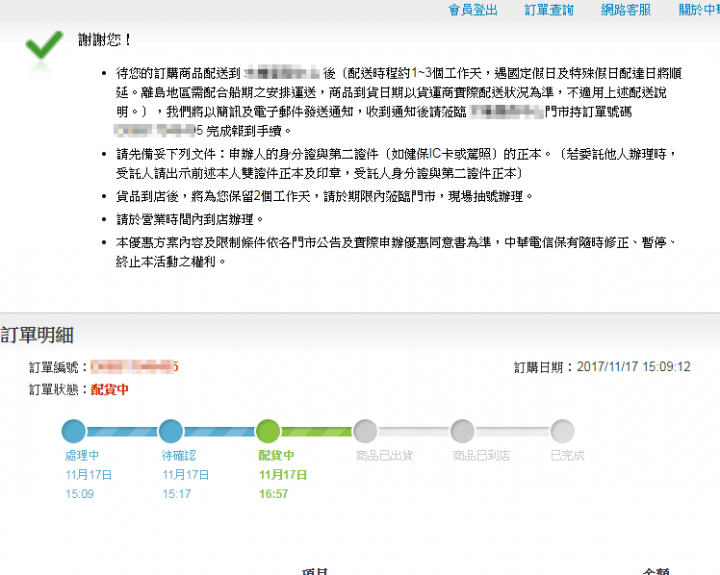Click the green checkmark icon
Viewport: 720px width, 575px height.
coord(44,45)
